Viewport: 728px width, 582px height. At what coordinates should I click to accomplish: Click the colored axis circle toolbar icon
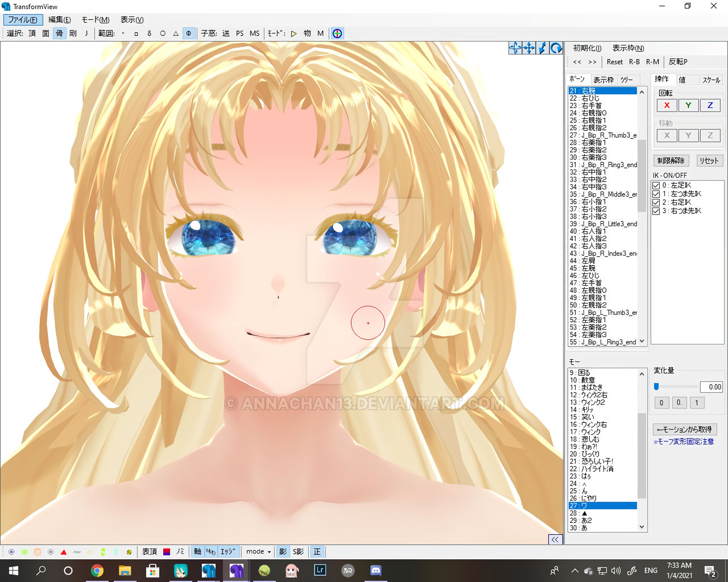(337, 33)
